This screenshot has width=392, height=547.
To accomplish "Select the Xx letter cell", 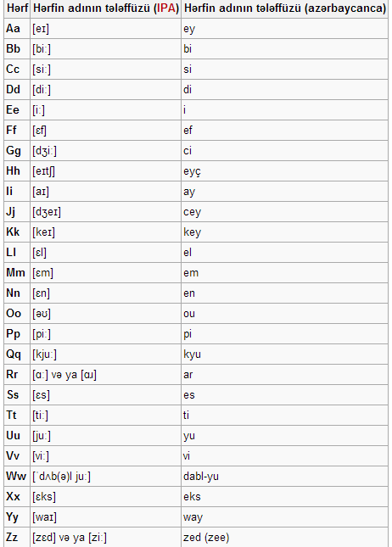I will point(17,497).
